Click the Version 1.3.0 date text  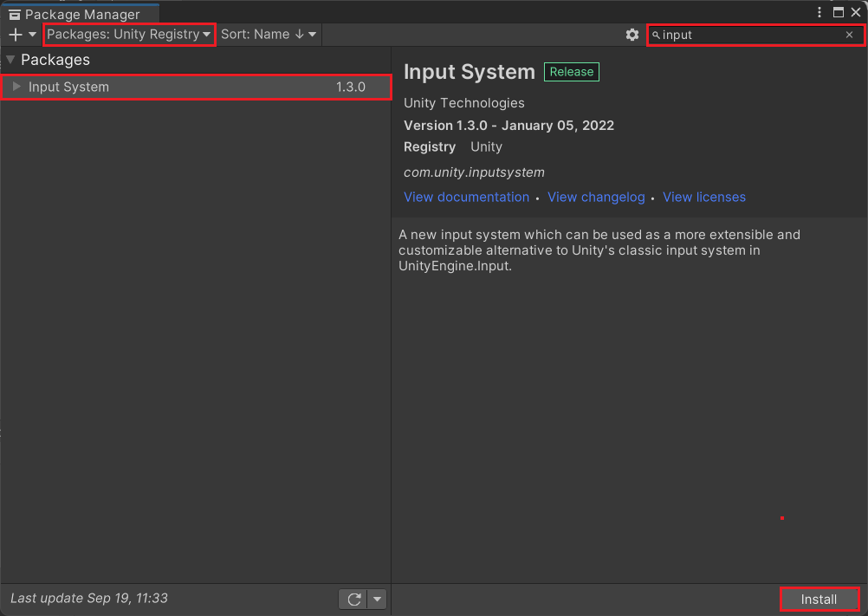(x=508, y=125)
